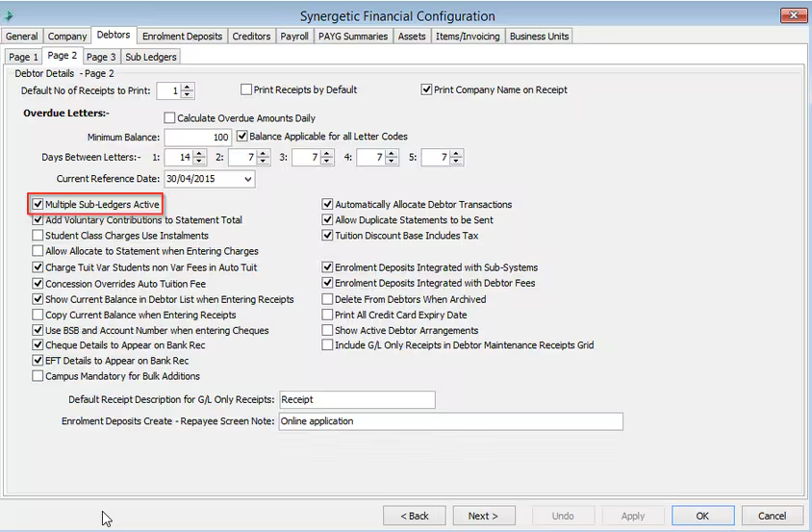812x532 pixels.
Task: Open the Payroll tab
Action: [x=294, y=37]
